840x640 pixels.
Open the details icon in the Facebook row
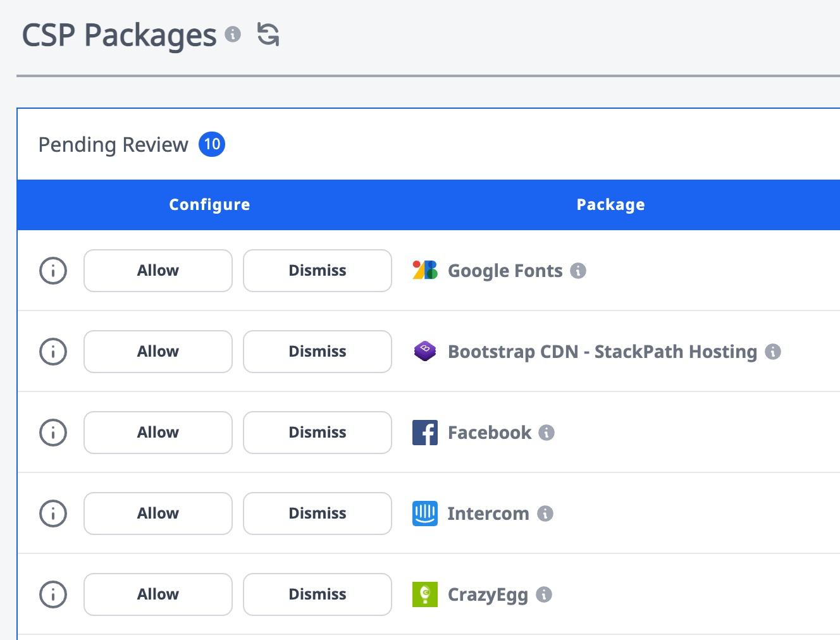tap(53, 433)
